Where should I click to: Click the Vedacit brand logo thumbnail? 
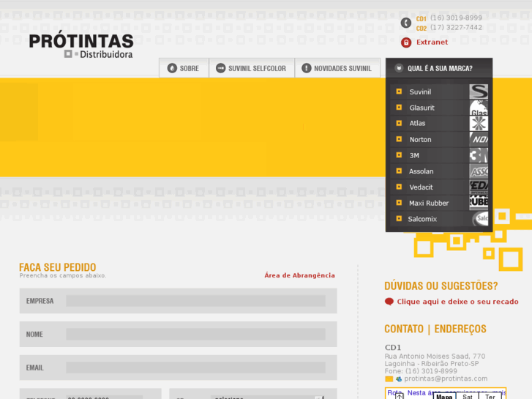[479, 187]
